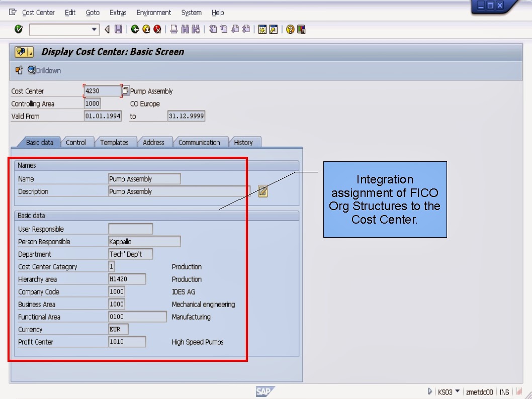Image resolution: width=532 pixels, height=399 pixels.
Task: Open the KS03 status bar dropdown
Action: [x=458, y=391]
